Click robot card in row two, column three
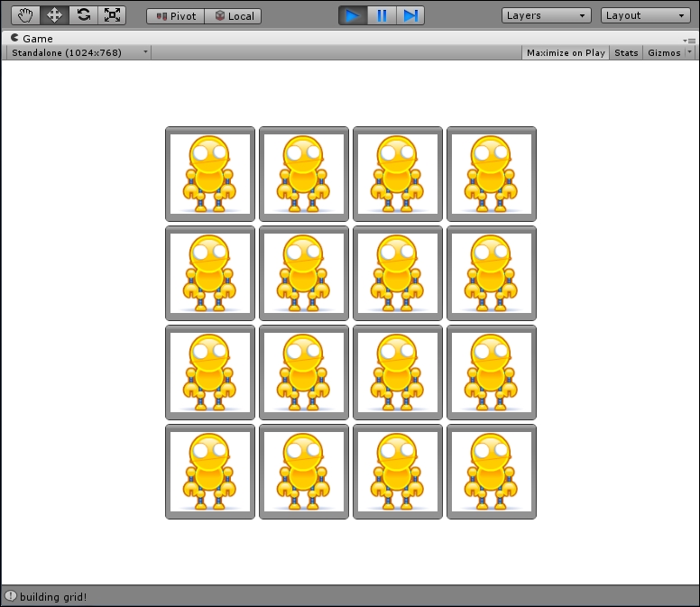700x607 pixels. [x=398, y=273]
